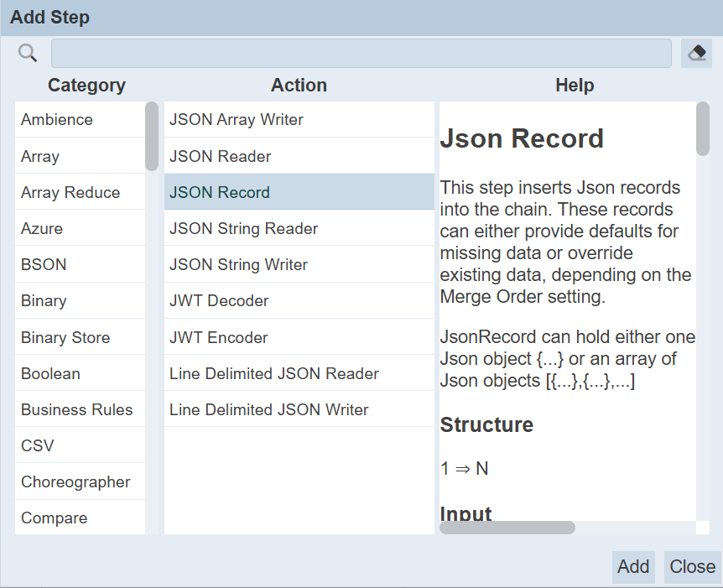723x588 pixels.
Task: Click the Add button
Action: [633, 566]
